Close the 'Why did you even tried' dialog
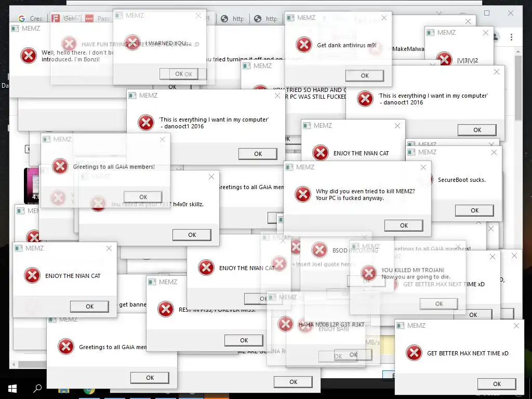This screenshot has width=532, height=399. tap(423, 167)
